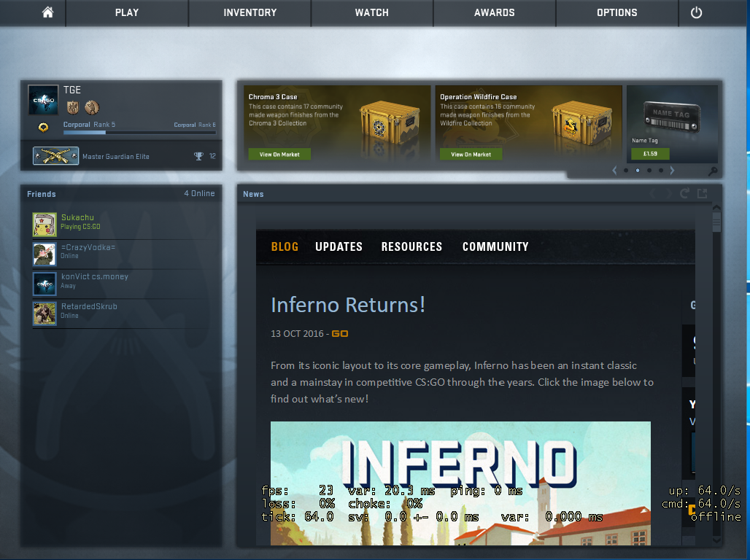The width and height of the screenshot is (750, 560).
Task: Click the Friends panel header
Action: pyautogui.click(x=121, y=194)
